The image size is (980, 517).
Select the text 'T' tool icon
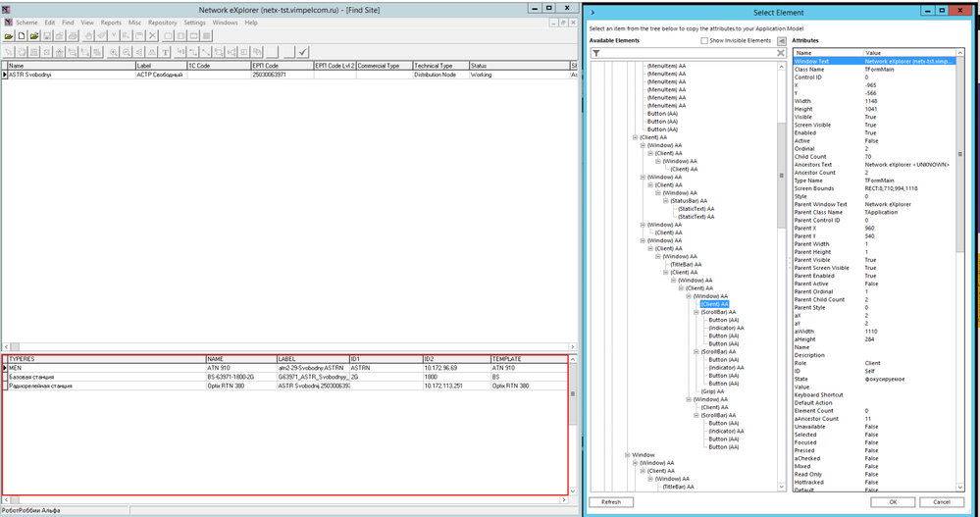[165, 51]
